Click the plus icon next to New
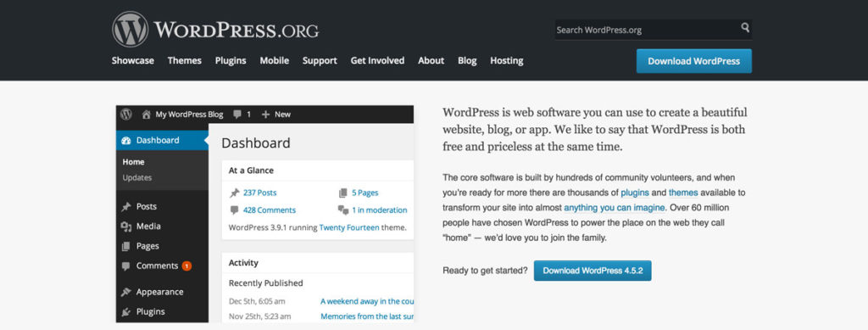This screenshot has width=868, height=330. [x=265, y=115]
